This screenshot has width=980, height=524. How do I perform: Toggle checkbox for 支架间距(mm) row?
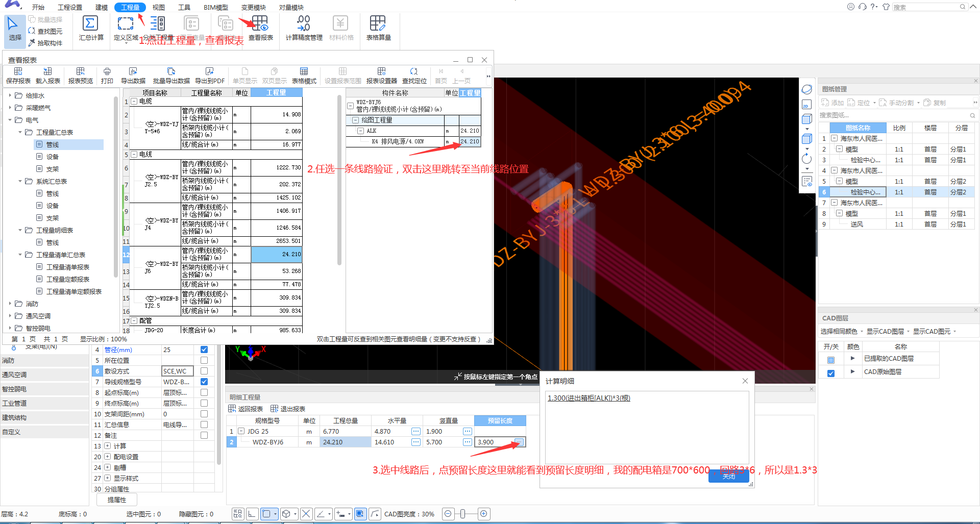(x=204, y=414)
